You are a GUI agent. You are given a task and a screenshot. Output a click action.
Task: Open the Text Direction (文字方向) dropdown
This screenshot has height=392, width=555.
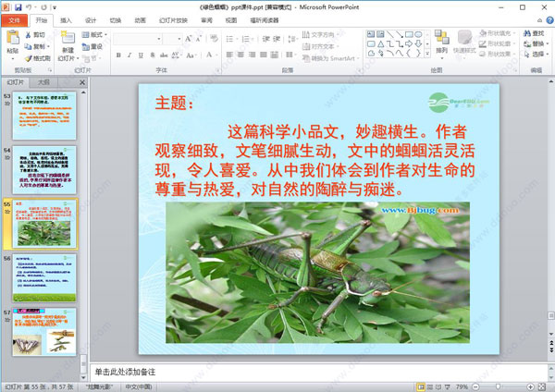click(321, 34)
